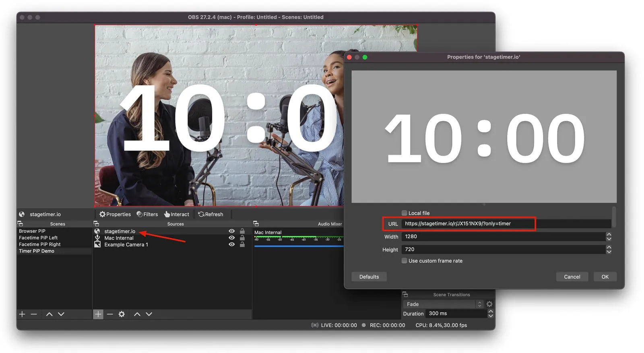644x353 pixels.
Task: Click the Width field showing 1280
Action: click(504, 237)
